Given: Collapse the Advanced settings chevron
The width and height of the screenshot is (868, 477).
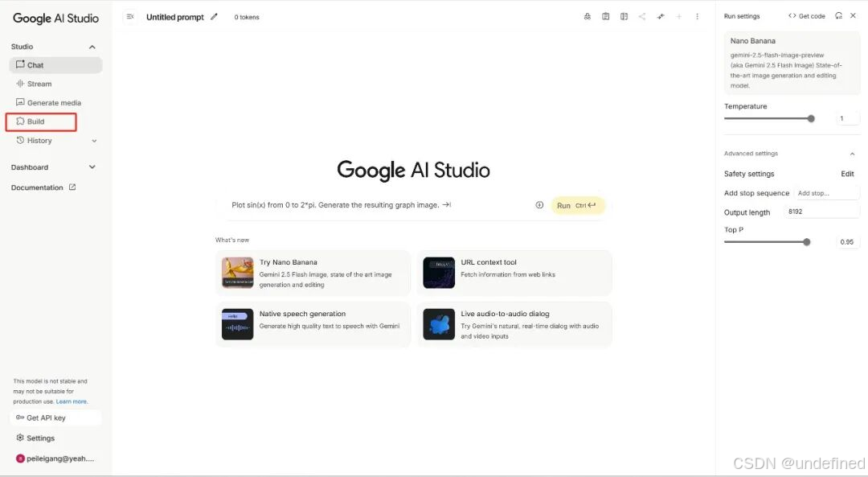Looking at the screenshot, I should point(852,154).
